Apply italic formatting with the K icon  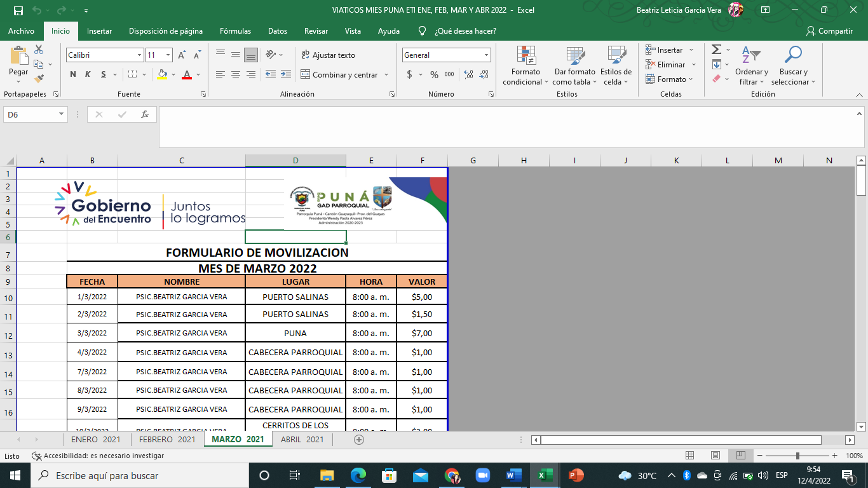(88, 75)
